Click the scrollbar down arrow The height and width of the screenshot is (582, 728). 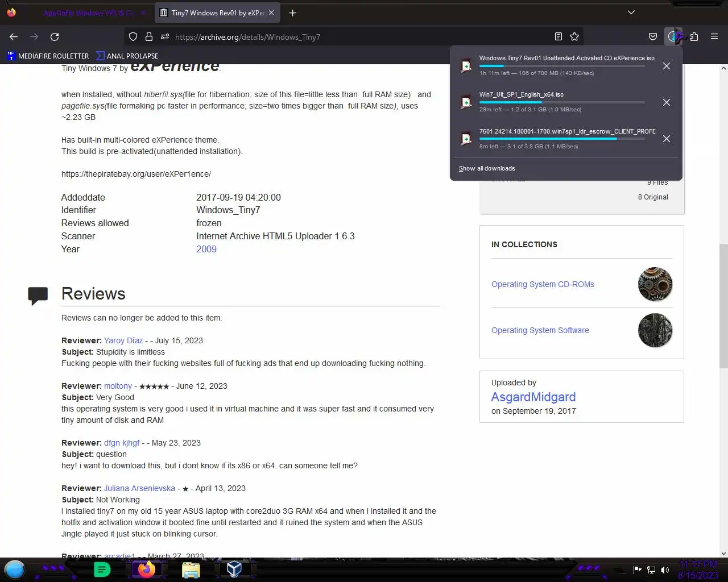point(723,553)
